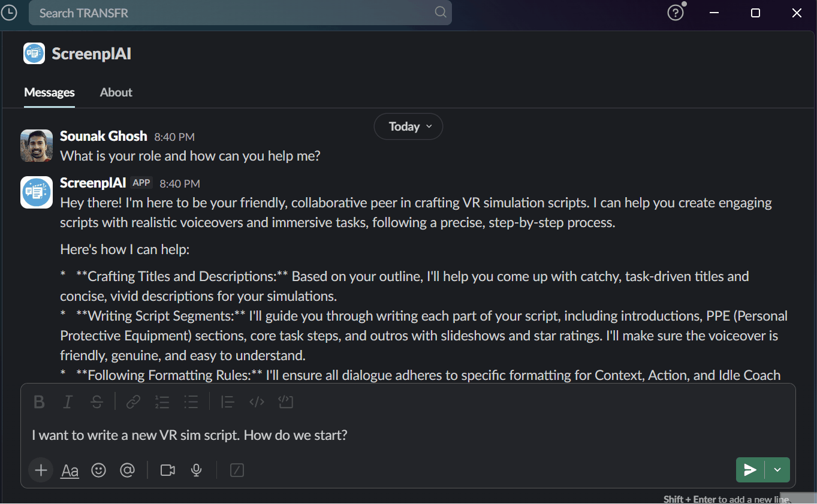The width and height of the screenshot is (817, 504).
Task: Apply blockquote formatting
Action: pyautogui.click(x=227, y=402)
